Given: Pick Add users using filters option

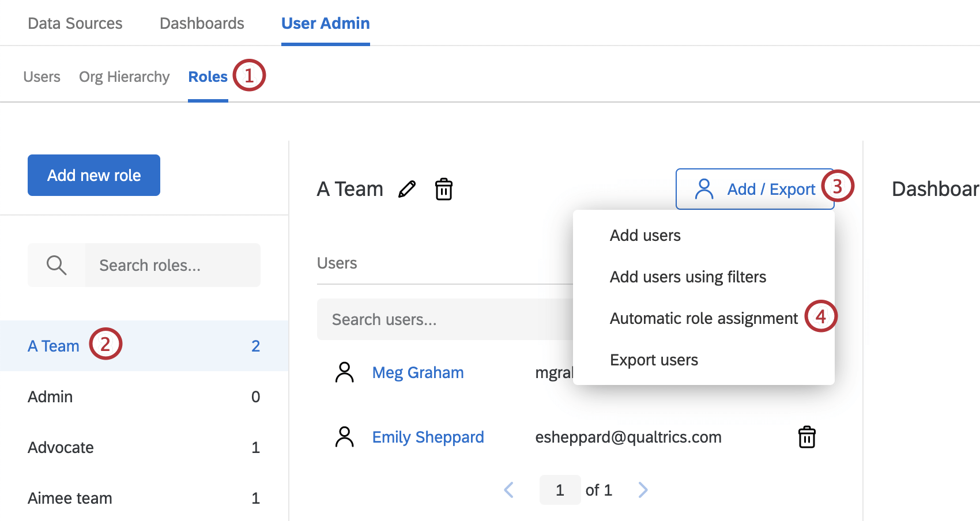Looking at the screenshot, I should [x=687, y=277].
